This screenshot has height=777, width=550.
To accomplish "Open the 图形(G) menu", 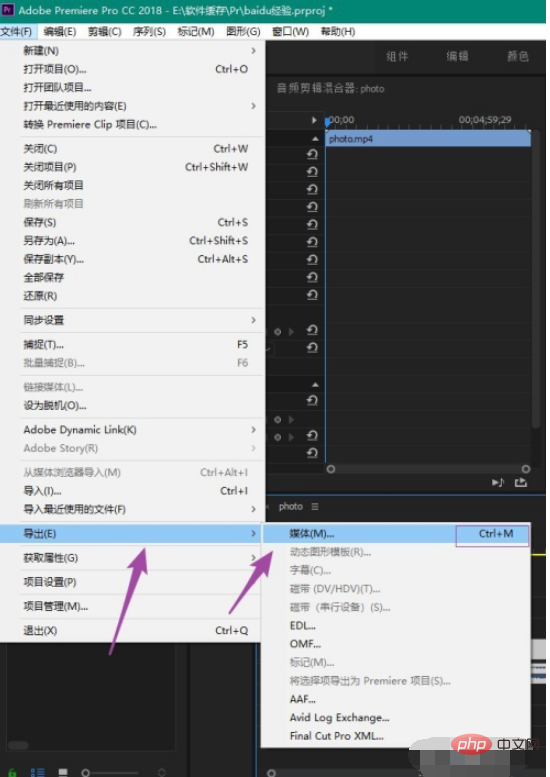I will click(243, 32).
